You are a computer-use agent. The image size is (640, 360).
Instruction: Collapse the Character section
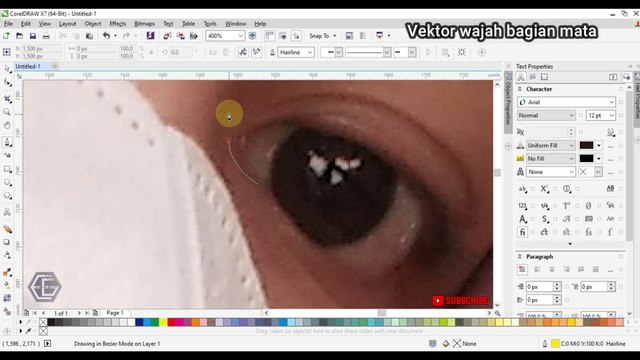coord(520,89)
